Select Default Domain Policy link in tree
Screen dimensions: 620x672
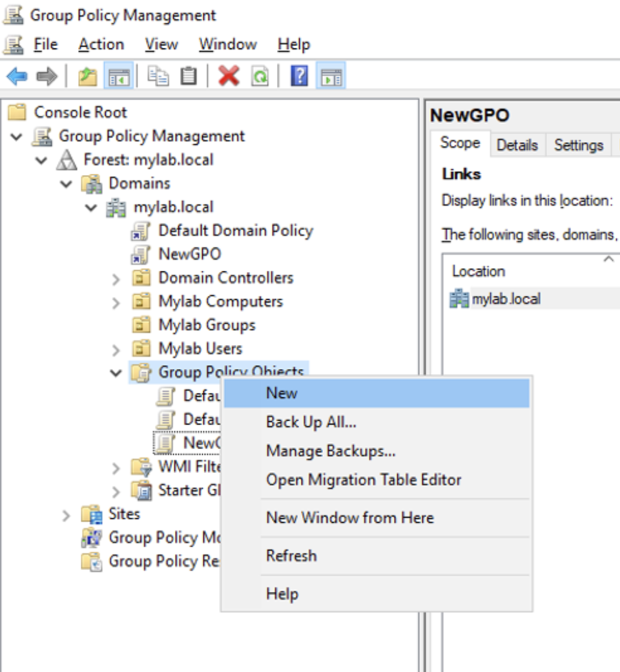tap(235, 231)
